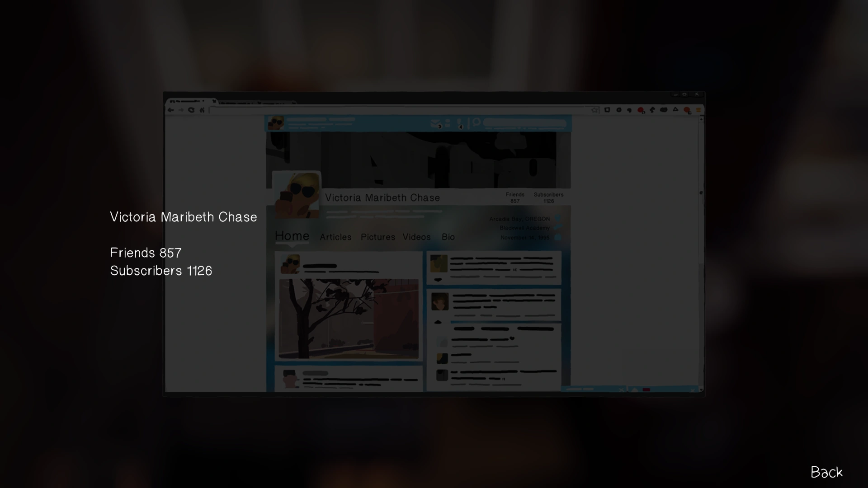Open the messages envelope icon with 3 badge
Image resolution: width=868 pixels, height=488 pixels.
pyautogui.click(x=435, y=123)
